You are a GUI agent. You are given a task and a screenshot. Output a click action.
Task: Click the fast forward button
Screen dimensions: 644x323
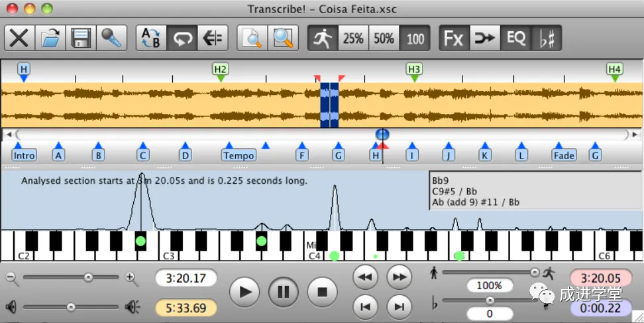click(x=400, y=277)
